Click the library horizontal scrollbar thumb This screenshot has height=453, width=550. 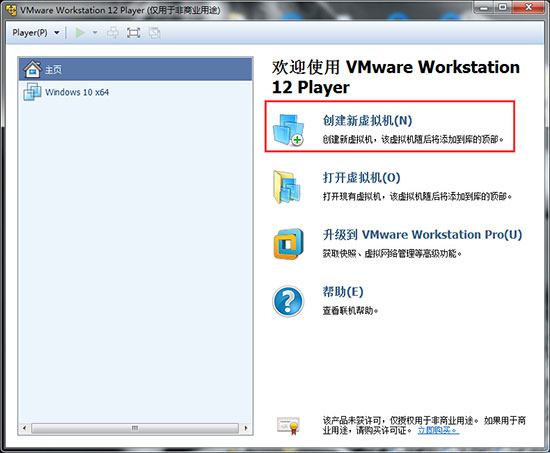pos(135,428)
